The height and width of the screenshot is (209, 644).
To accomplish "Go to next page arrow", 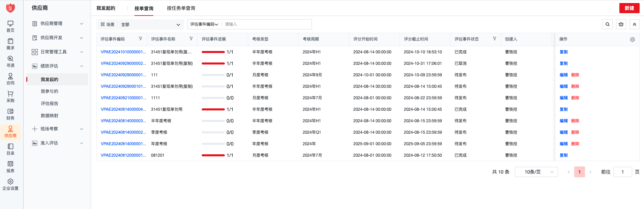I will [x=590, y=172].
